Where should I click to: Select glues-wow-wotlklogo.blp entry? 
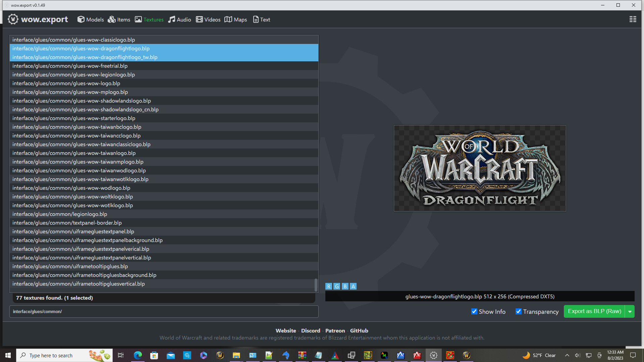pyautogui.click(x=164, y=205)
